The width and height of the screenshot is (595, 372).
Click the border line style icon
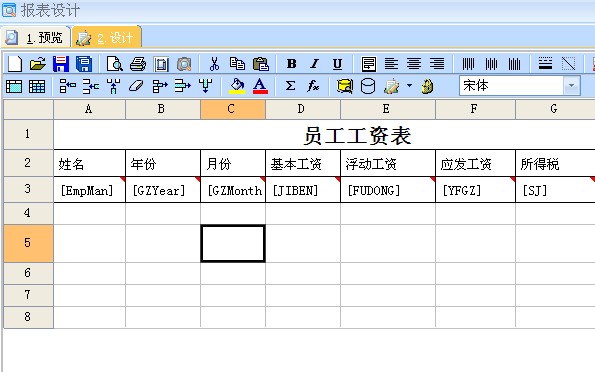click(x=545, y=64)
